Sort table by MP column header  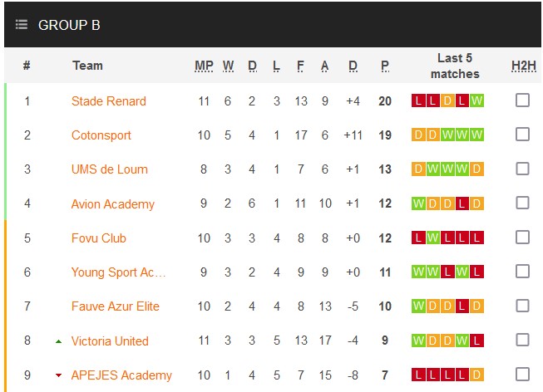click(x=204, y=66)
